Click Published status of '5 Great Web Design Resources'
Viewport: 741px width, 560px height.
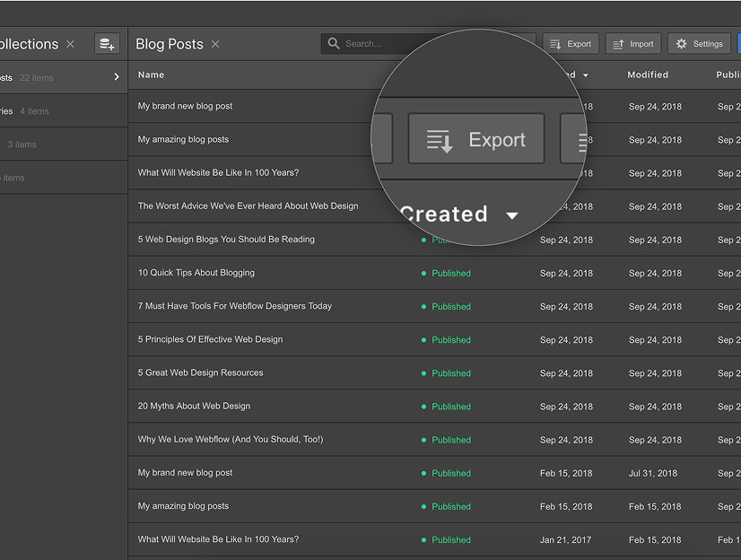(x=446, y=372)
